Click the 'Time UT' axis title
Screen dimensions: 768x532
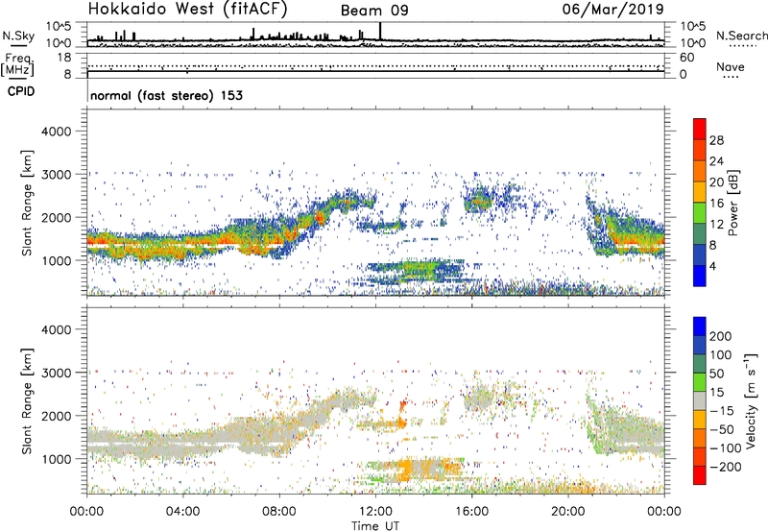375,526
